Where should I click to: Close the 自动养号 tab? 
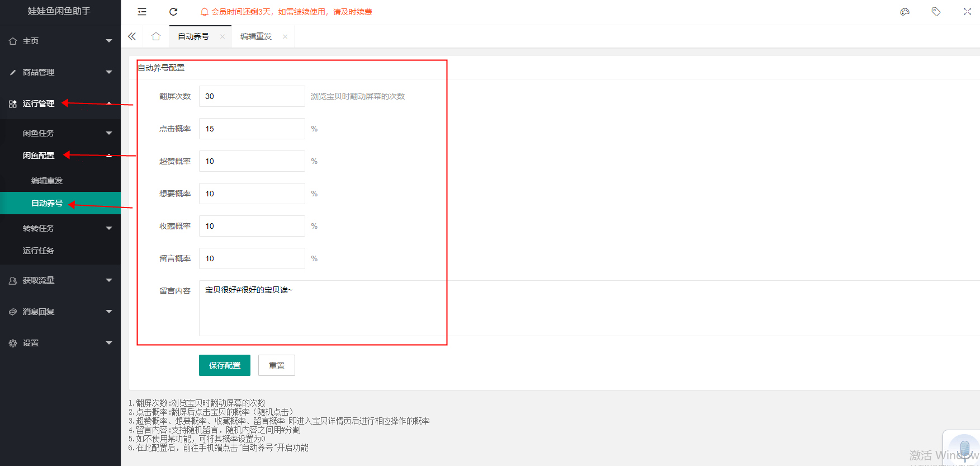click(x=222, y=37)
